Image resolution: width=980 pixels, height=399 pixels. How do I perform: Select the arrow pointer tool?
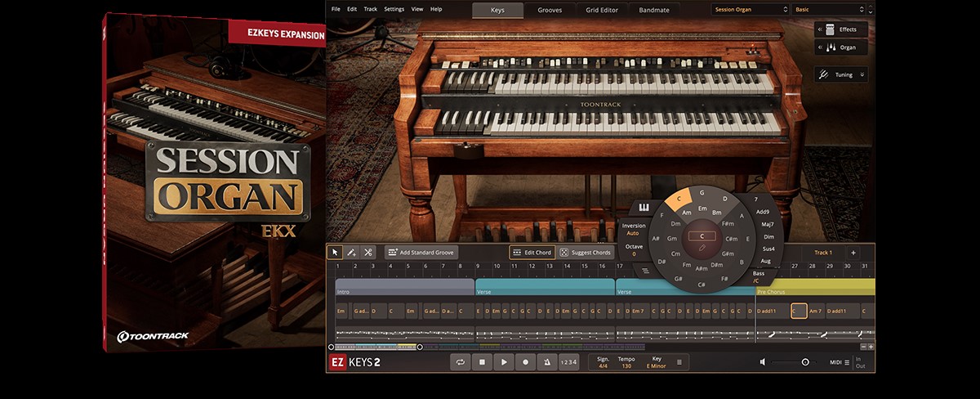click(335, 253)
